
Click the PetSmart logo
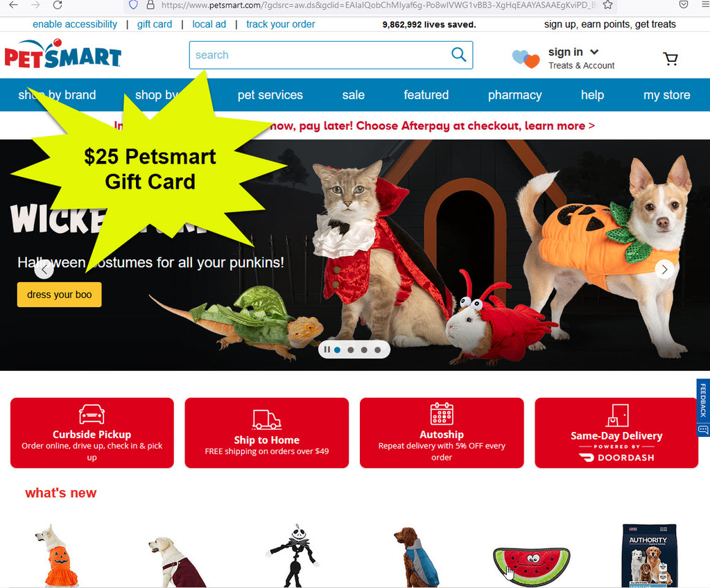point(63,54)
